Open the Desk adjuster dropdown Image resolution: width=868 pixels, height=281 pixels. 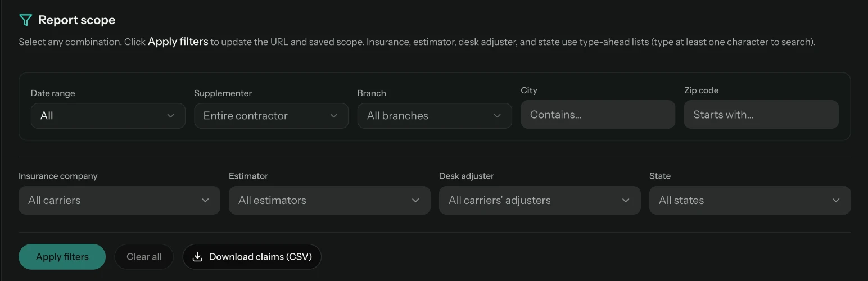(x=540, y=200)
